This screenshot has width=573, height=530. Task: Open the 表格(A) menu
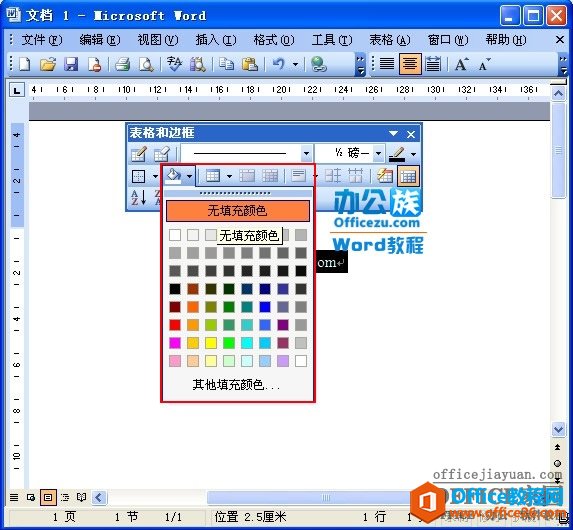(390, 39)
